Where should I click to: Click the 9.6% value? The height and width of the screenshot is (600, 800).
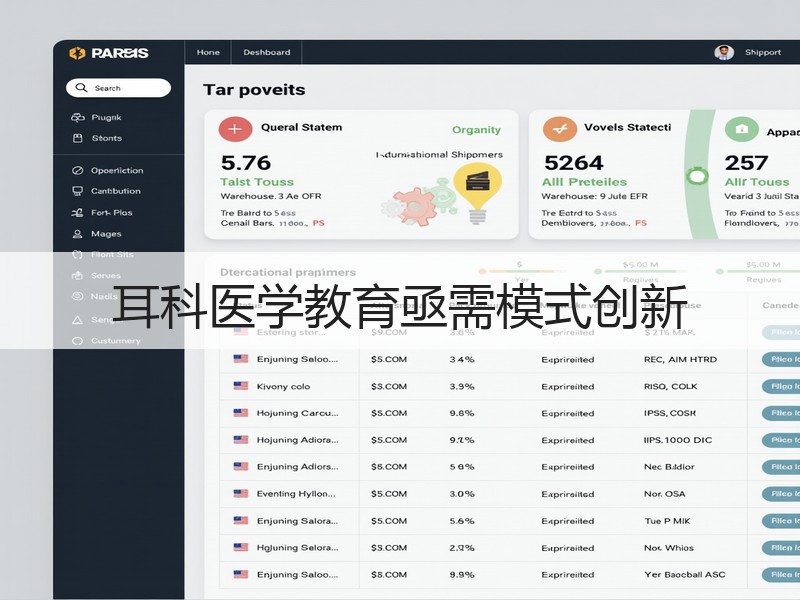click(x=462, y=413)
